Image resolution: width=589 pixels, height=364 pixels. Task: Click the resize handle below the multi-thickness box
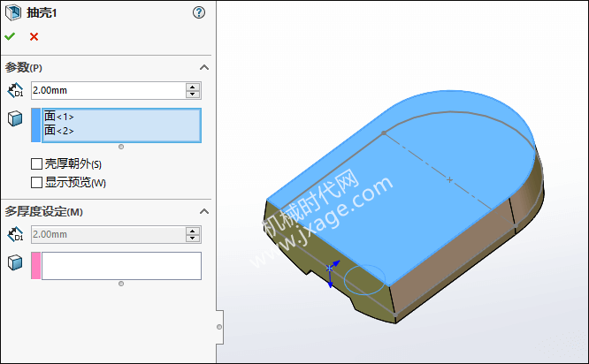click(x=121, y=284)
